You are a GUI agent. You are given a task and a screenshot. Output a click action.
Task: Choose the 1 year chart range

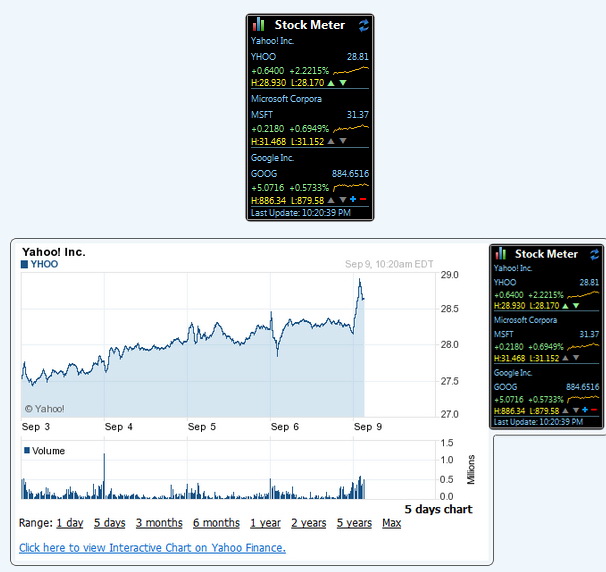[265, 523]
